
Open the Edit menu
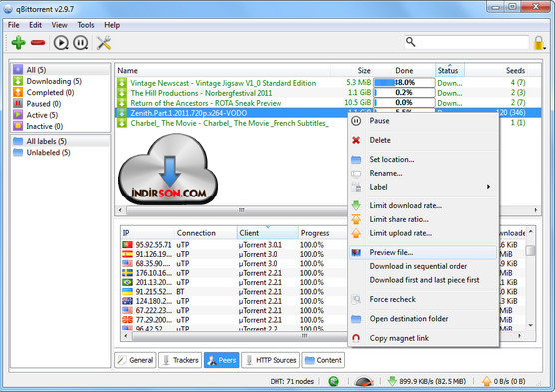(35, 25)
